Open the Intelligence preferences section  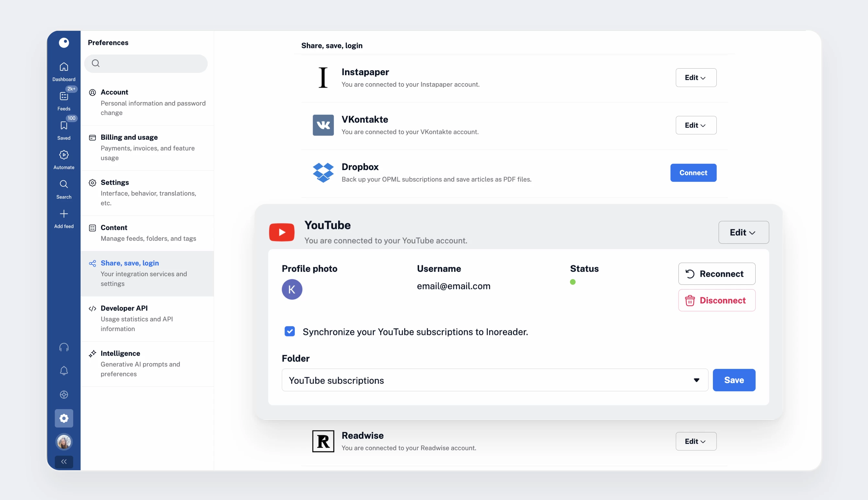(x=120, y=353)
